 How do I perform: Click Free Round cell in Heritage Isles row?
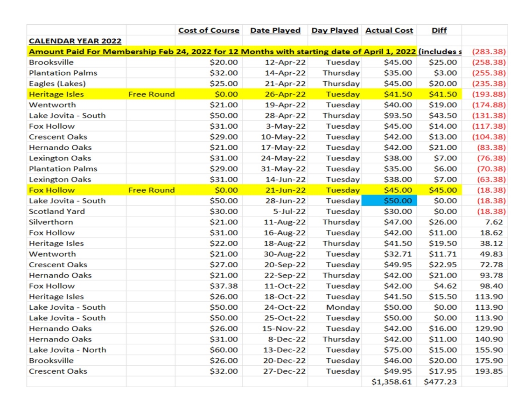pyautogui.click(x=151, y=94)
